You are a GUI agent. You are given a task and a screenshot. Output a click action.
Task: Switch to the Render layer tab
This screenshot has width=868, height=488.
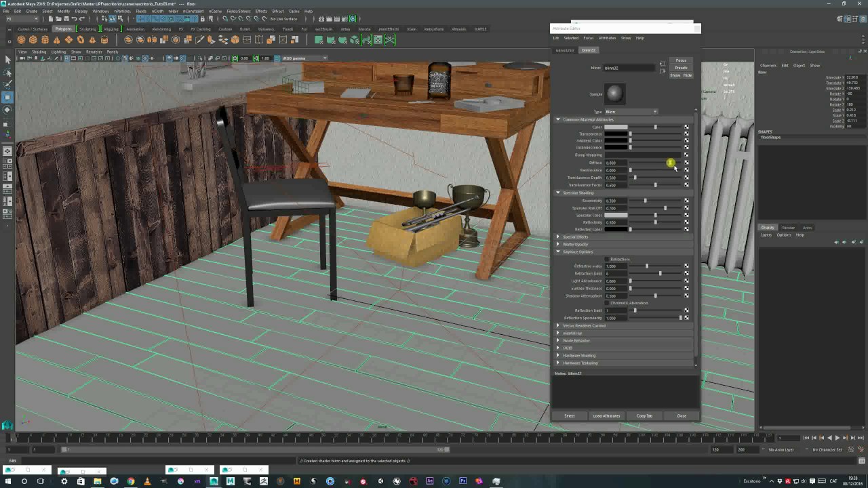tap(788, 228)
